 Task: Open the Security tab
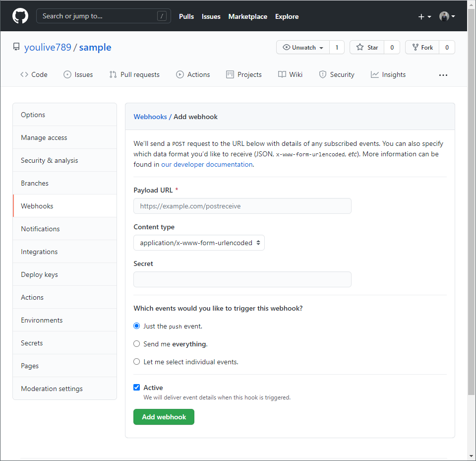coord(337,74)
